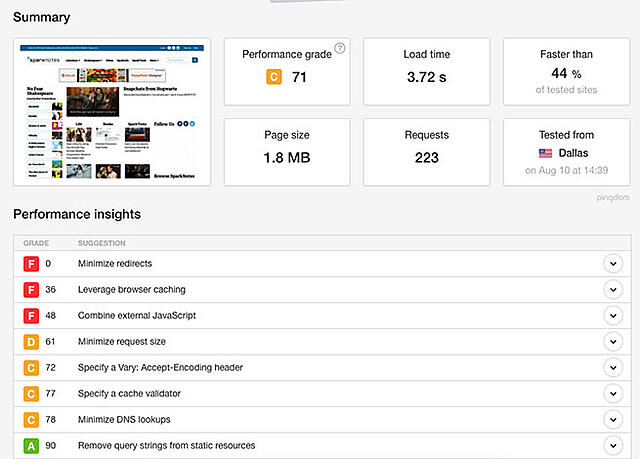Viewport: 640px width, 459px height.
Task: Click the Requests count 223
Action: tap(427, 158)
